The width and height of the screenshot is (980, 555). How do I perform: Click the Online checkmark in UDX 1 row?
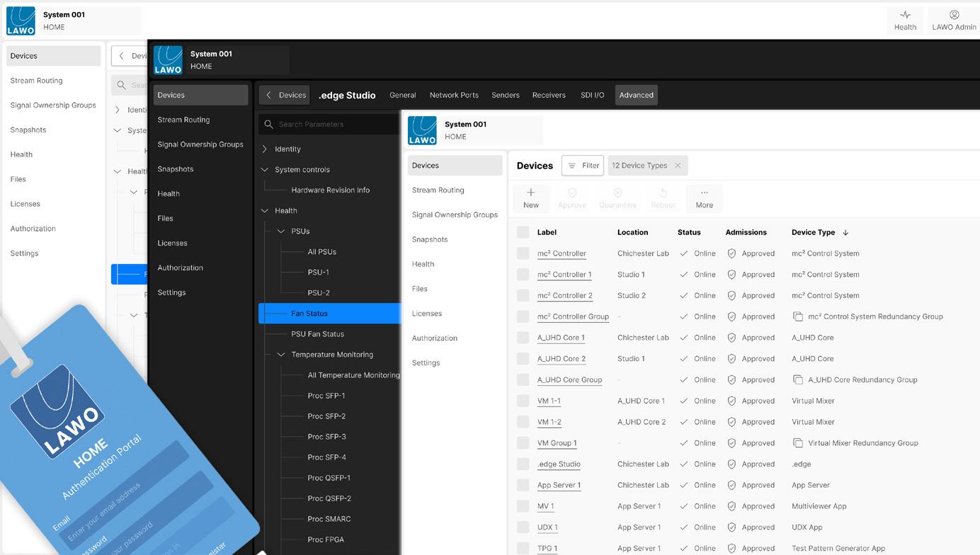point(683,527)
